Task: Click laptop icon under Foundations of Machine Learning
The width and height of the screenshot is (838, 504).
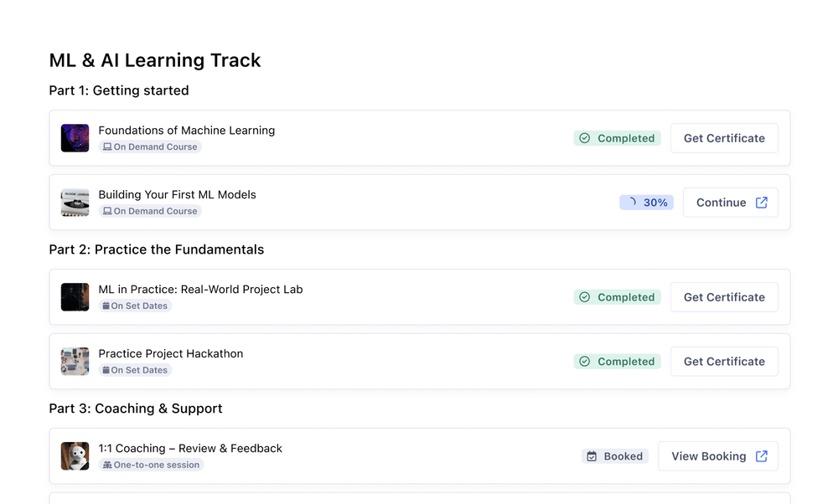Action: tap(107, 147)
